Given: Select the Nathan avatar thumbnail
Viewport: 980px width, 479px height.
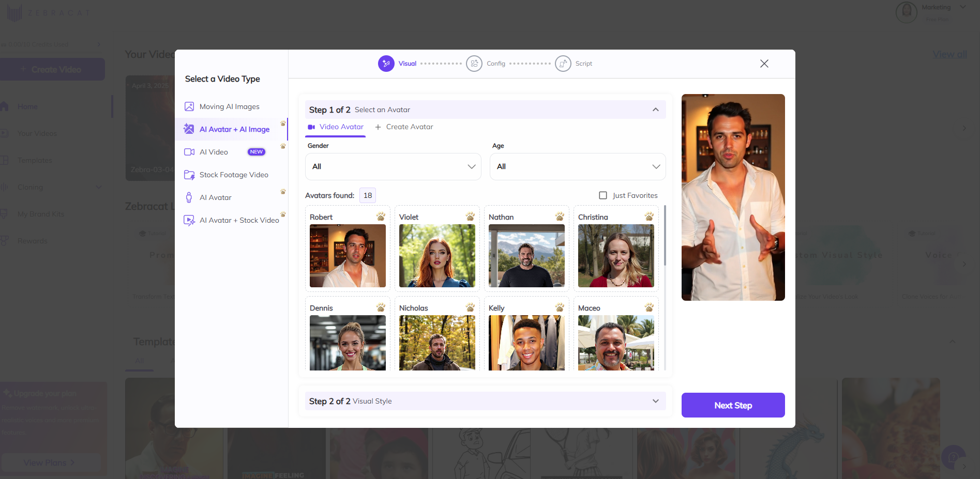Looking at the screenshot, I should pyautogui.click(x=526, y=256).
